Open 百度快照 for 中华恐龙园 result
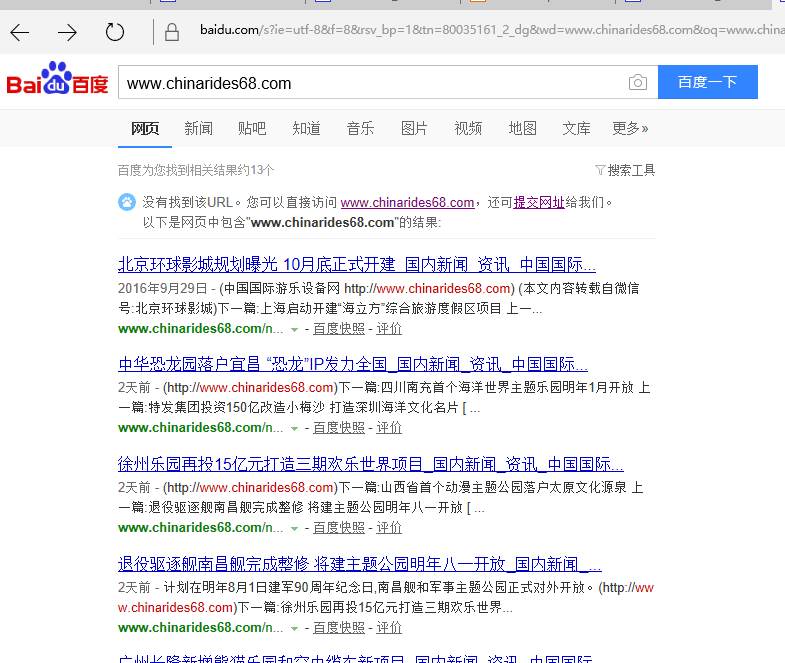The height and width of the screenshot is (663, 785). tap(338, 428)
